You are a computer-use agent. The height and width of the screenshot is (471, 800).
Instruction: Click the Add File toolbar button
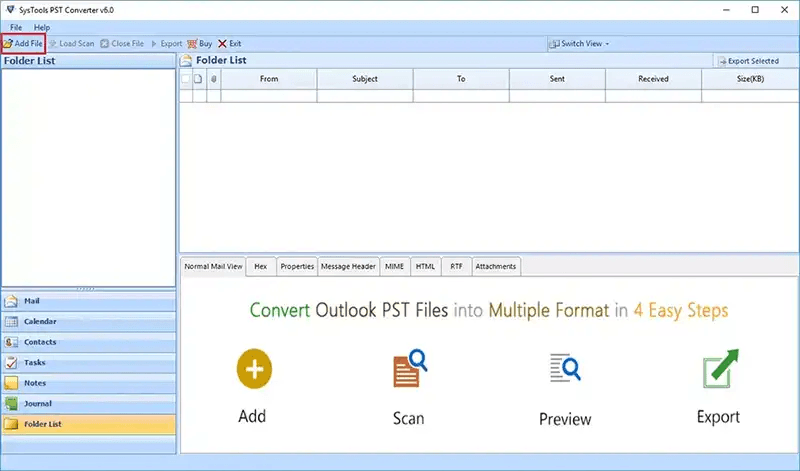[x=23, y=44]
